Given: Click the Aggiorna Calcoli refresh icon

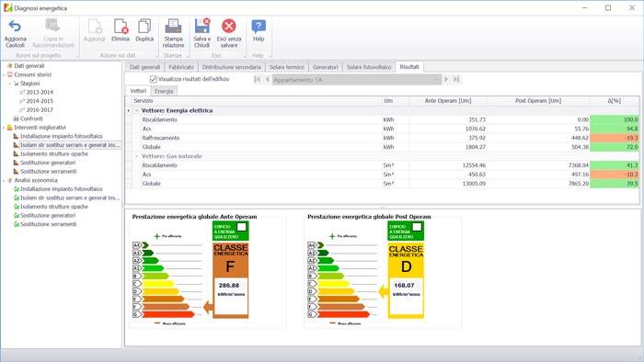Looking at the screenshot, I should coord(15,27).
